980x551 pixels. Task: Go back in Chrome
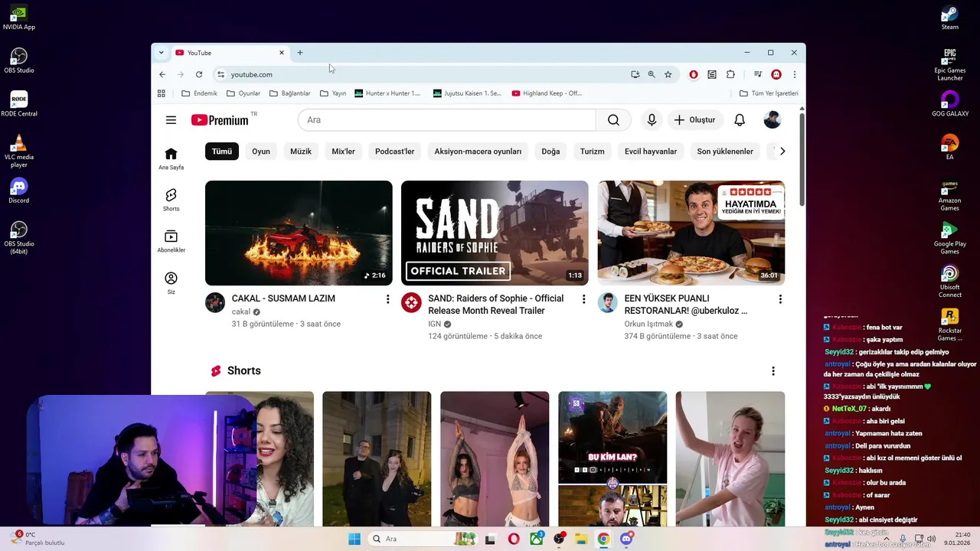point(162,74)
